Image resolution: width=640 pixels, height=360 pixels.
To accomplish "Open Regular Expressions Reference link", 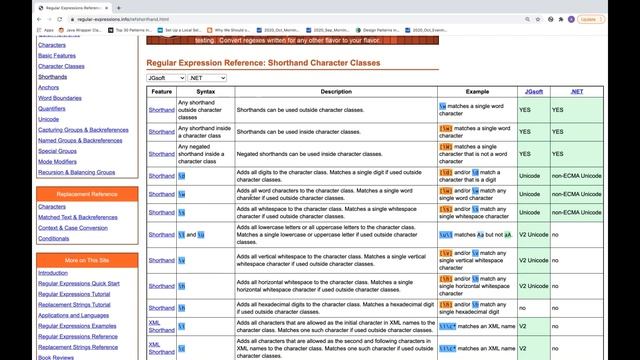I will tap(78, 336).
